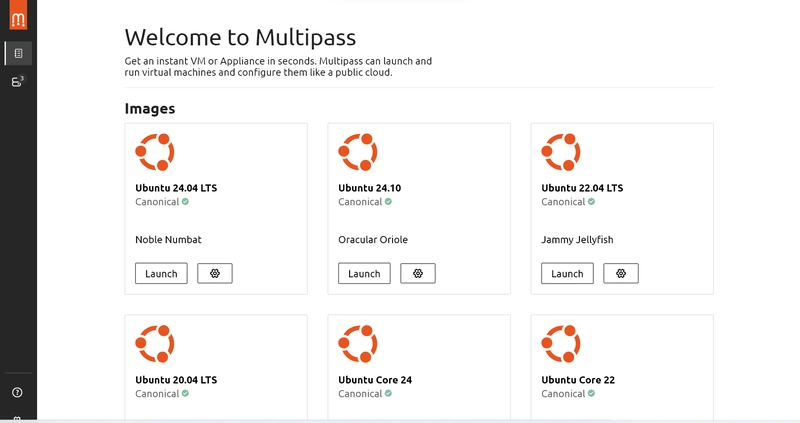Click Canonical publisher under Ubuntu 24.10

(360, 202)
